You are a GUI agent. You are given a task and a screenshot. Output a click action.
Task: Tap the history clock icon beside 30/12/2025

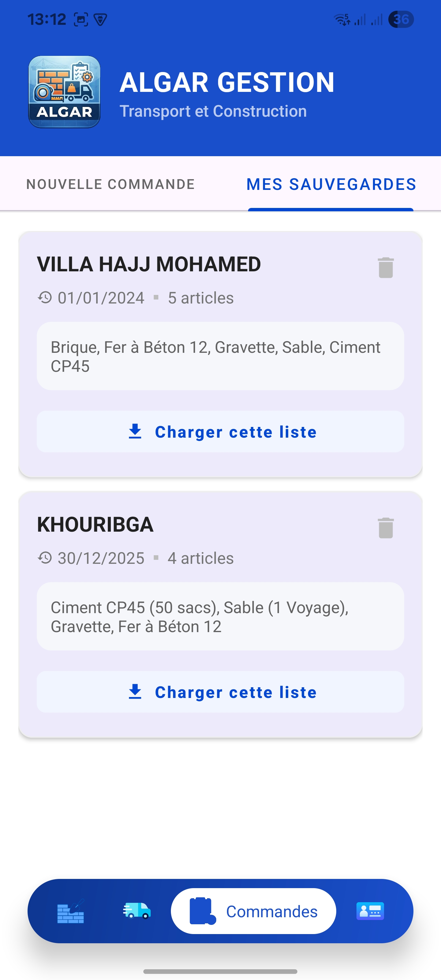[x=45, y=558]
